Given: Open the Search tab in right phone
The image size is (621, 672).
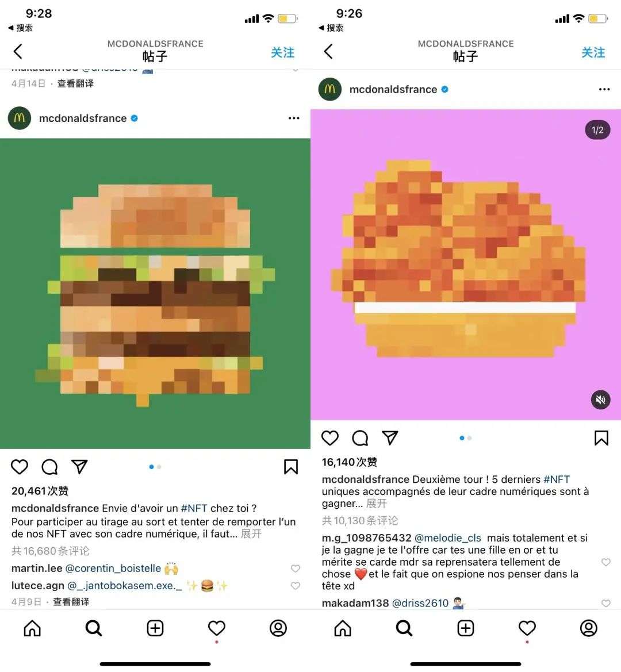Looking at the screenshot, I should [x=404, y=628].
